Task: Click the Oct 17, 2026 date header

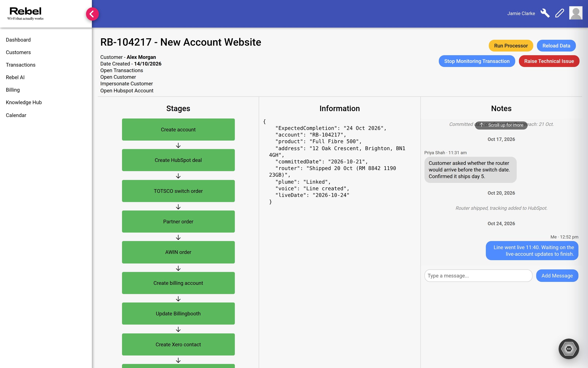Action: point(501,139)
